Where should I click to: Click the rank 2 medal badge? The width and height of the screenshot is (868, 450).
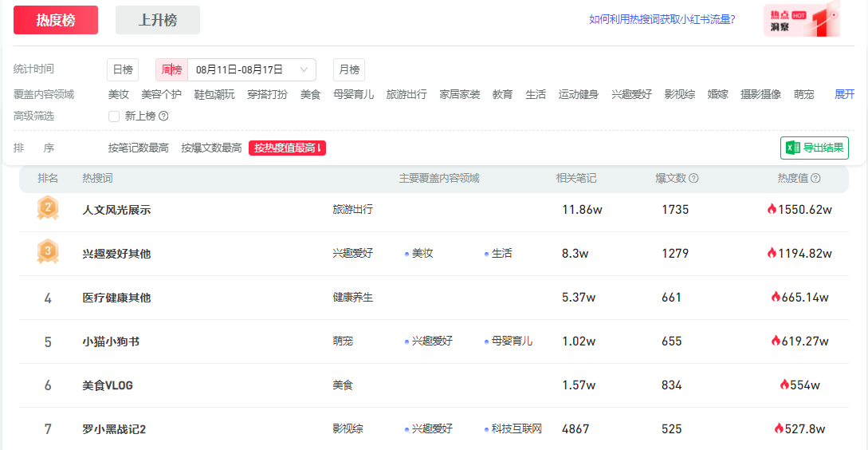[x=48, y=209]
